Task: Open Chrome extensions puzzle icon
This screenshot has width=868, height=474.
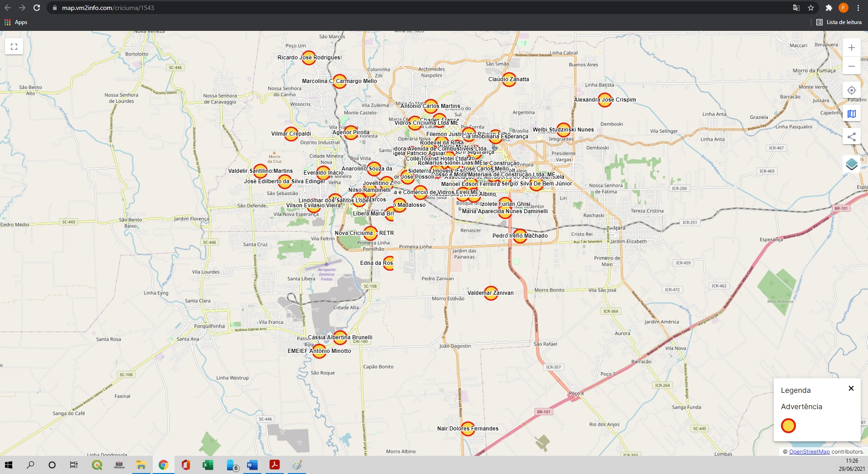Action: tap(829, 8)
